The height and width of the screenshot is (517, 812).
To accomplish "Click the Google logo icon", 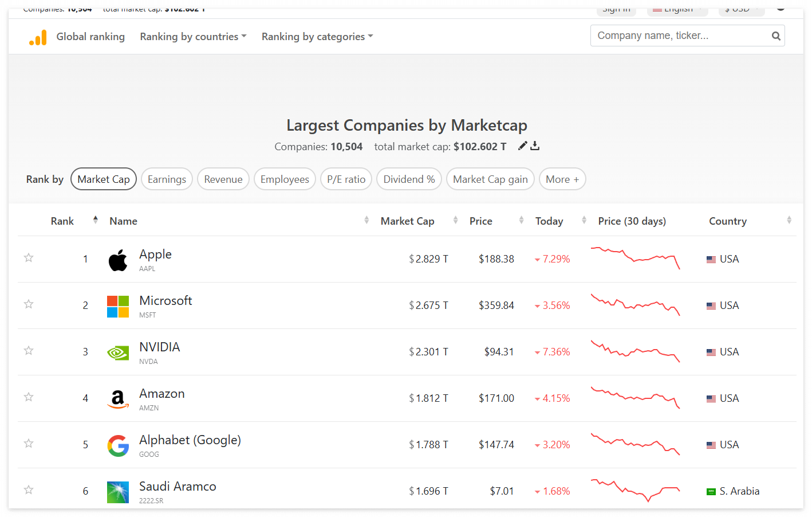I will (x=118, y=445).
